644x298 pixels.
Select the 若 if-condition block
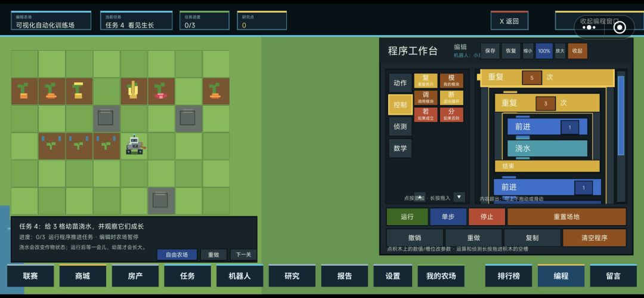[426, 115]
